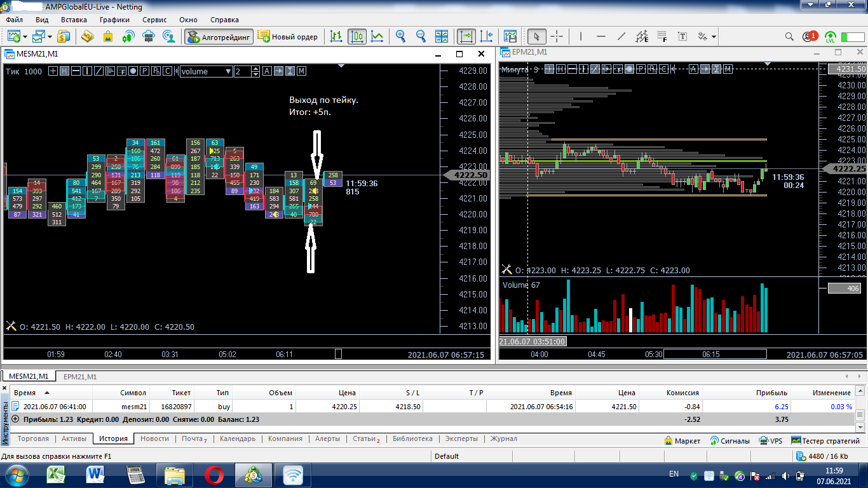
Task: Switch chart to line chart mode
Action: [377, 36]
